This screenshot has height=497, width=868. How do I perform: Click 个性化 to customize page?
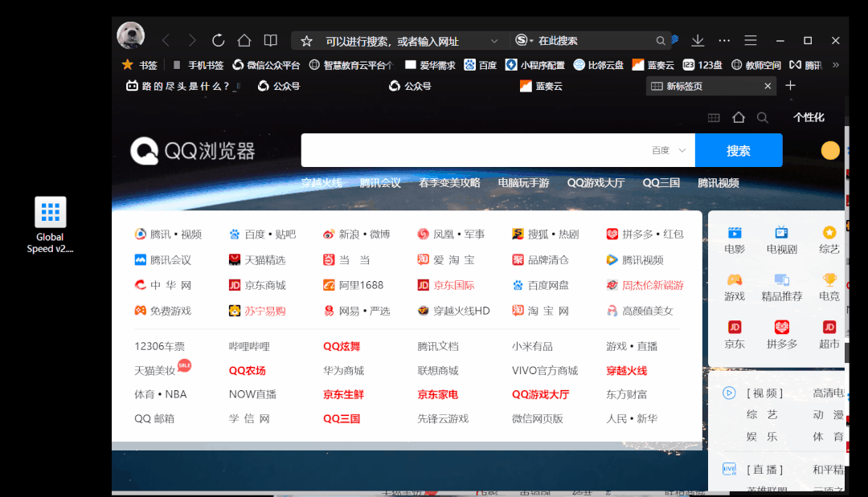point(809,117)
